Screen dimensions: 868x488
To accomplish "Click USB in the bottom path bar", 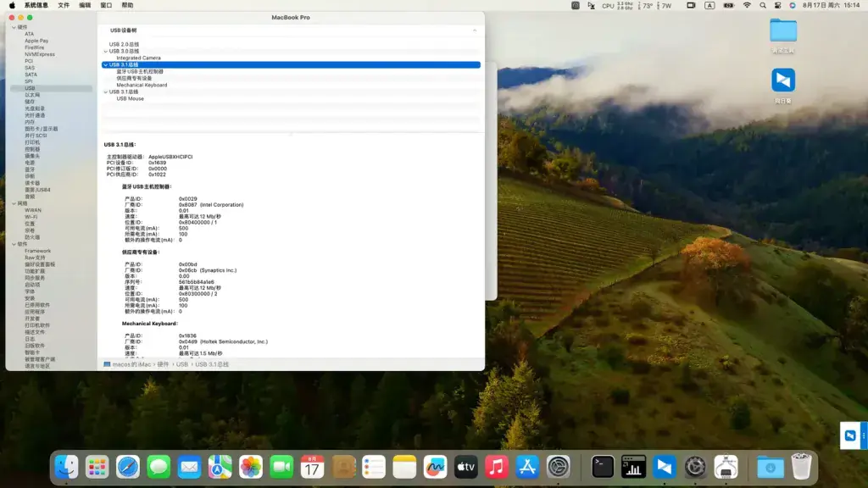I will click(x=182, y=364).
